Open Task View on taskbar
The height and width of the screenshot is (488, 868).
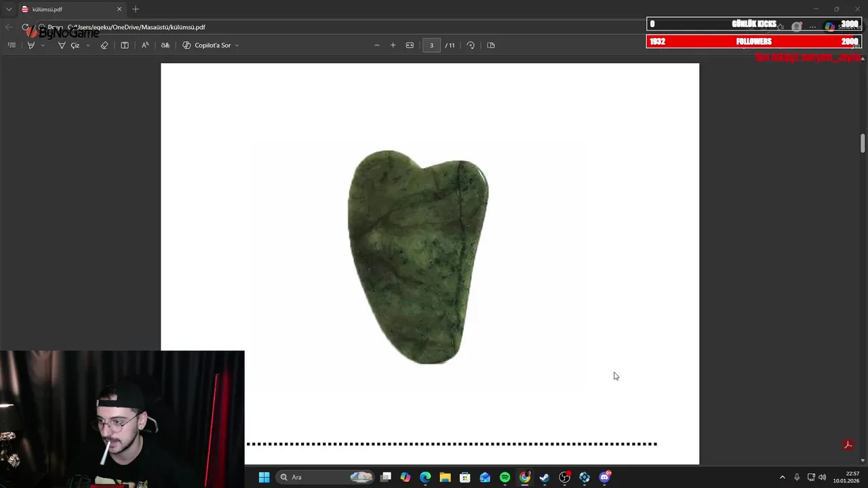pyautogui.click(x=386, y=477)
